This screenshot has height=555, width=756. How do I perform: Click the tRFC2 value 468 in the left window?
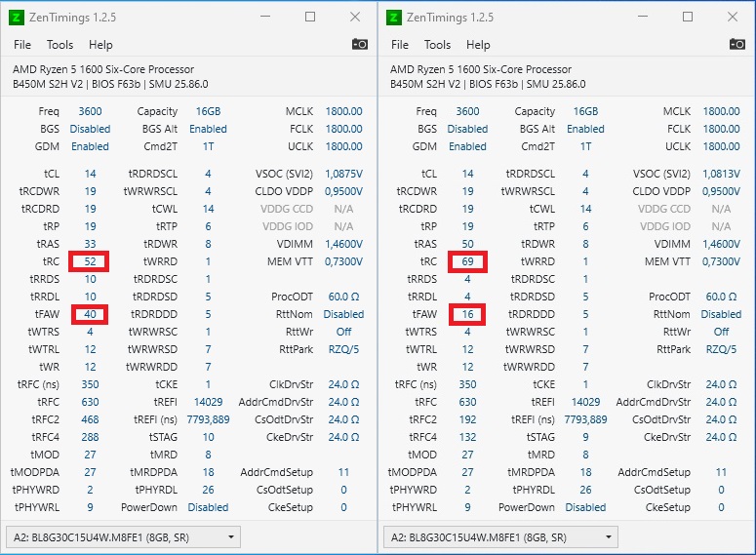point(90,419)
